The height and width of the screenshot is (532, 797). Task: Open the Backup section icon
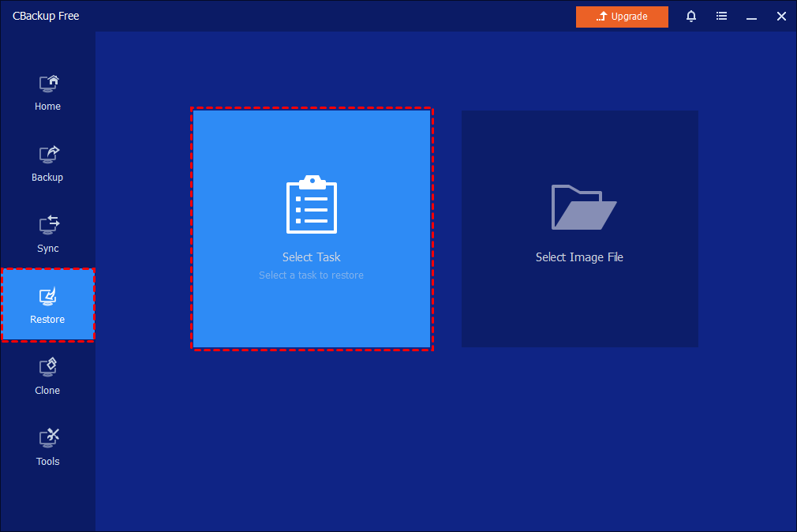point(48,154)
